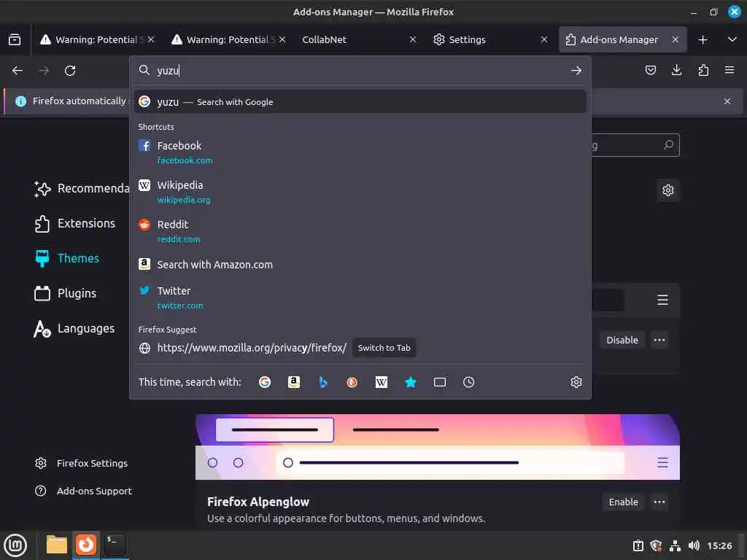Click the taskbar clock showing 15:26

pos(719,545)
